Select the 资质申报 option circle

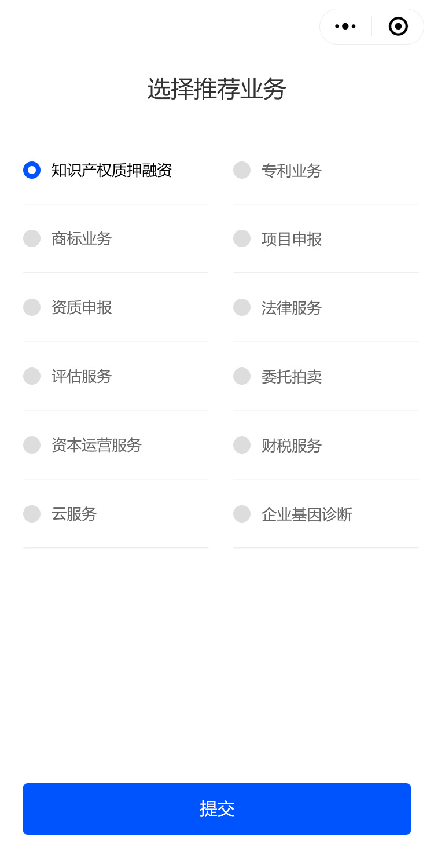click(32, 307)
